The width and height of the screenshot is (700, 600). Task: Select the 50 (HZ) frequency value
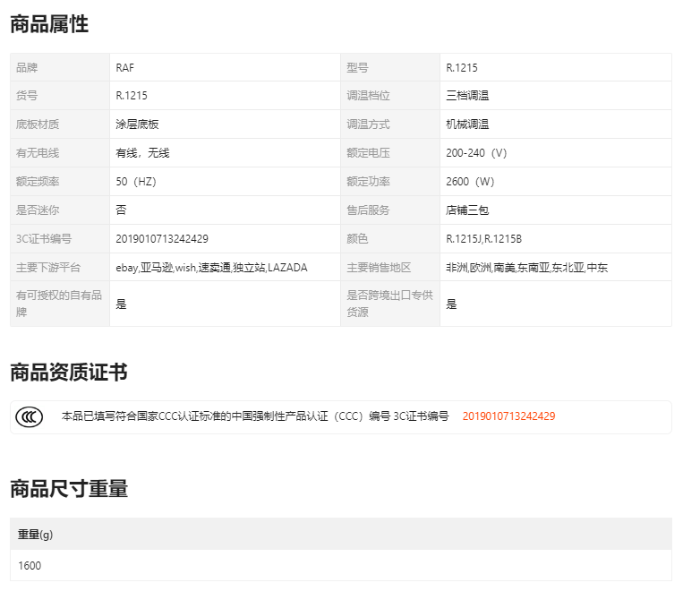tap(136, 182)
